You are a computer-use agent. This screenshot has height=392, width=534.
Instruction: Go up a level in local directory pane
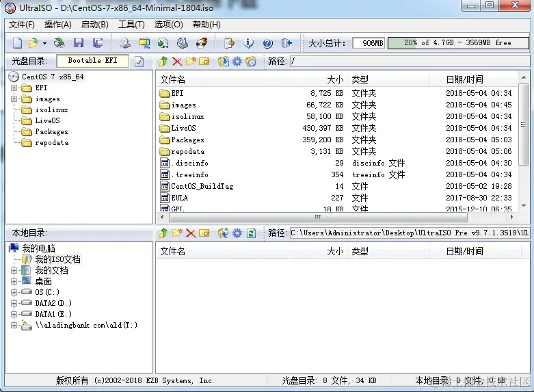click(x=163, y=233)
